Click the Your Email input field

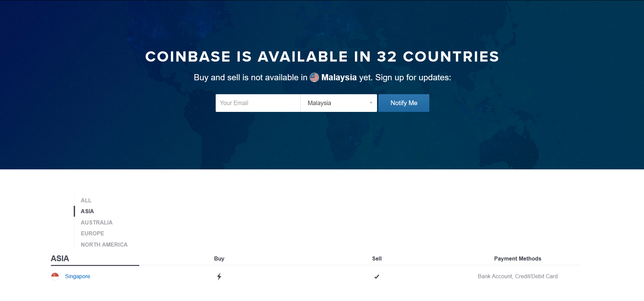pos(258,103)
